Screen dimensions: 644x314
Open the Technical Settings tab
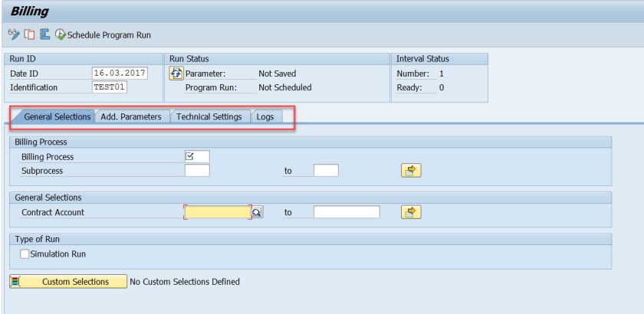pyautogui.click(x=209, y=116)
